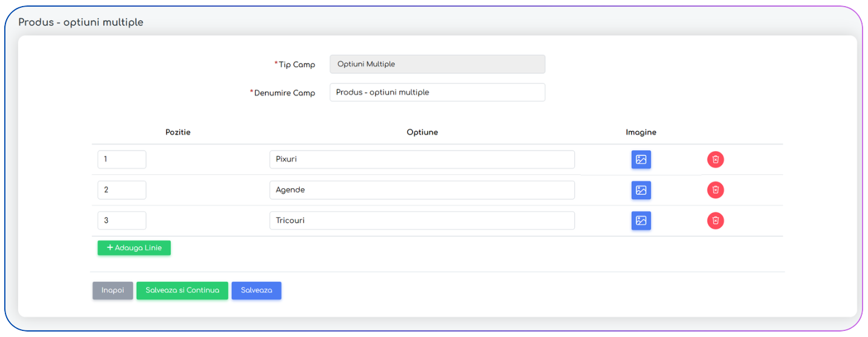Focus the Denumire Camp text field
Screen dimensions: 868x337
[437, 93]
